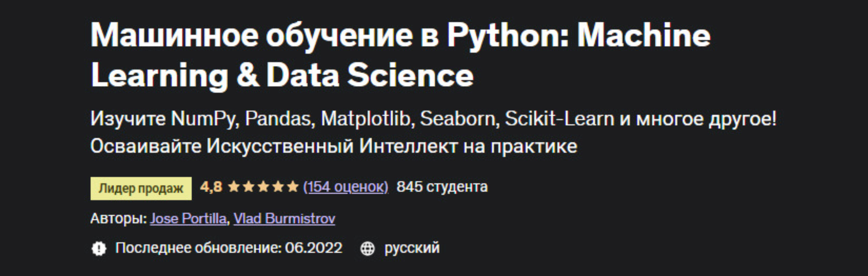Open instructor Vlad Burmistrov's profile
The image size is (868, 276).
(x=284, y=219)
